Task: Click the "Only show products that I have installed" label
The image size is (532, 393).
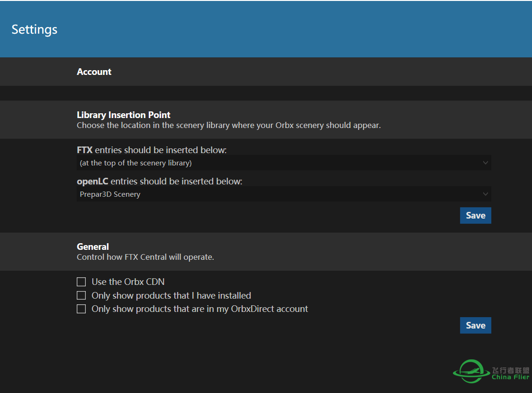Action: 171,296
